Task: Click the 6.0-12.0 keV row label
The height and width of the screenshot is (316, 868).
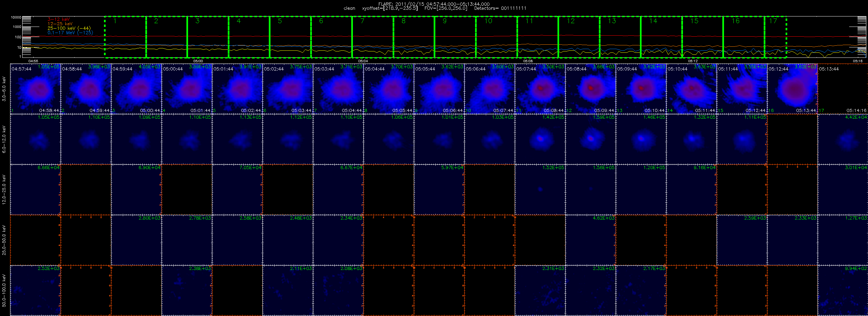Action: tap(4, 139)
